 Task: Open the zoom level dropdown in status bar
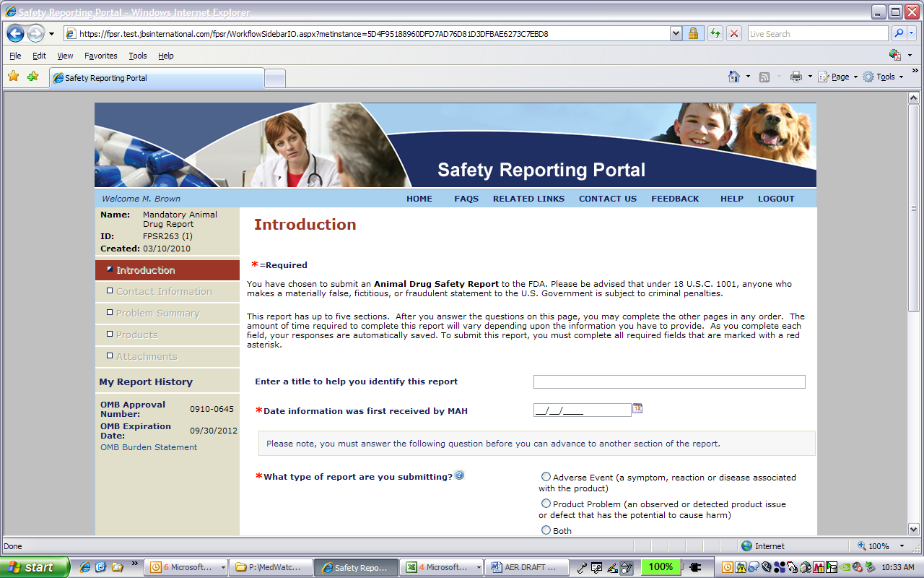pos(902,546)
